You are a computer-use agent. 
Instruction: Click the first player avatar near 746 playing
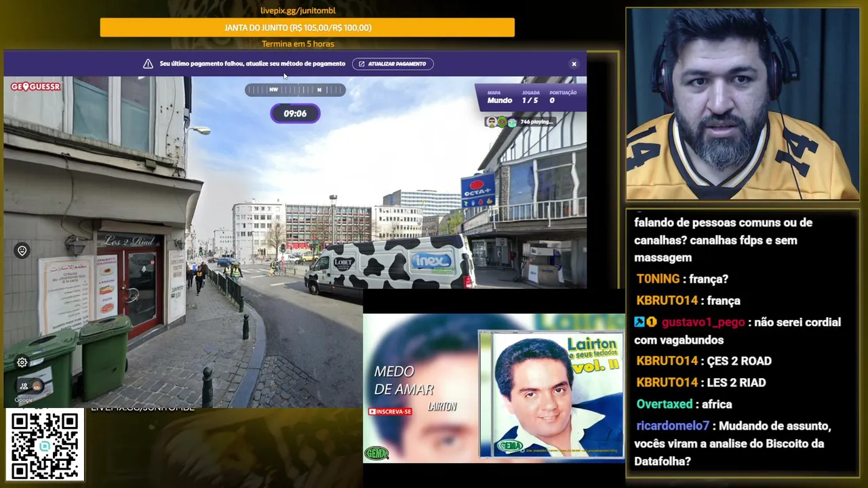pyautogui.click(x=492, y=122)
